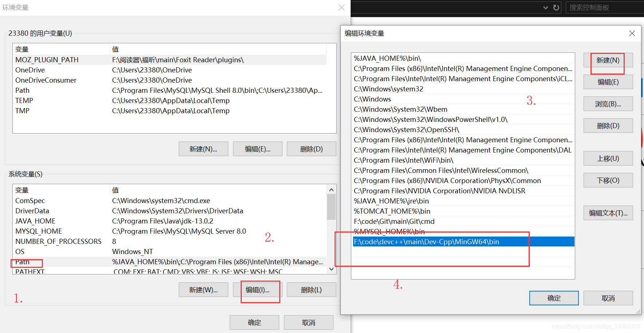Select the %JAVA_HOME%\jre\bin entry

(463, 201)
